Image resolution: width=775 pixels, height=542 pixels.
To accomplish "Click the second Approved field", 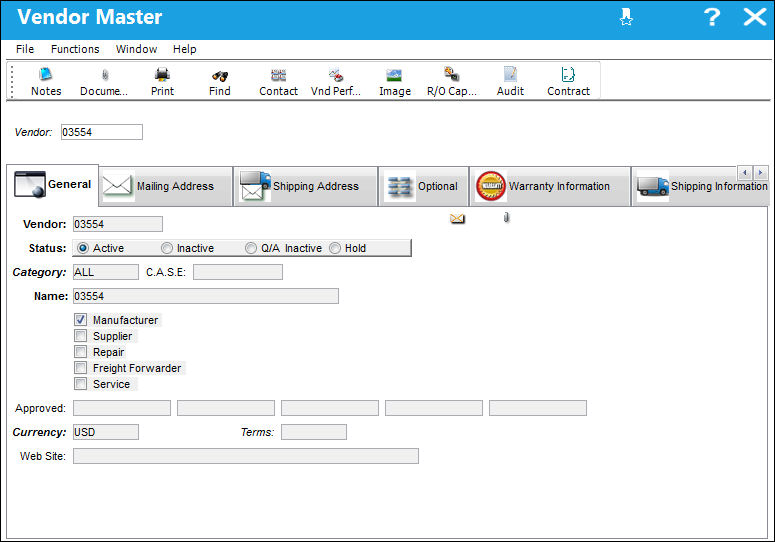I will click(x=226, y=408).
